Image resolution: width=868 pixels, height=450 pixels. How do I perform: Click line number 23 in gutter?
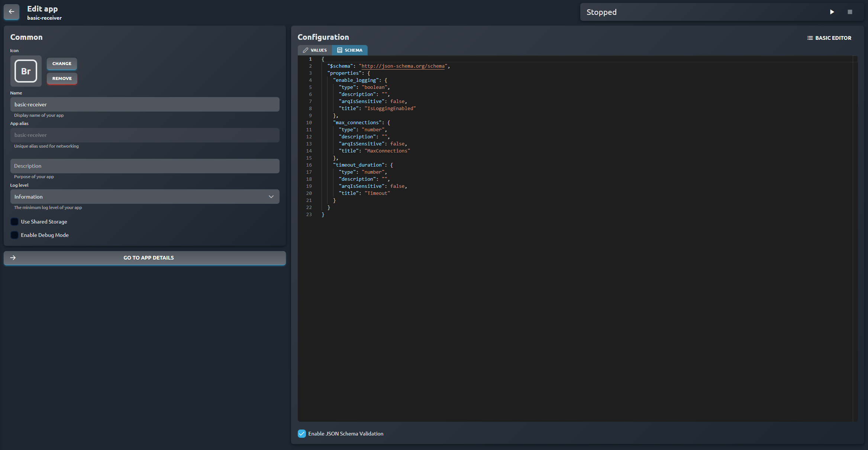[x=309, y=215]
